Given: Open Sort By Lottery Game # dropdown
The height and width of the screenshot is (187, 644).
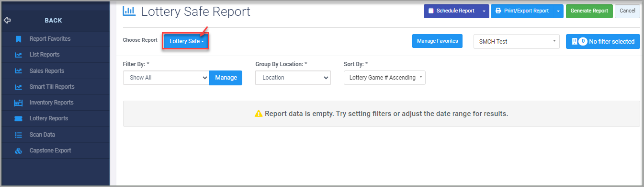Looking at the screenshot, I should pos(384,78).
